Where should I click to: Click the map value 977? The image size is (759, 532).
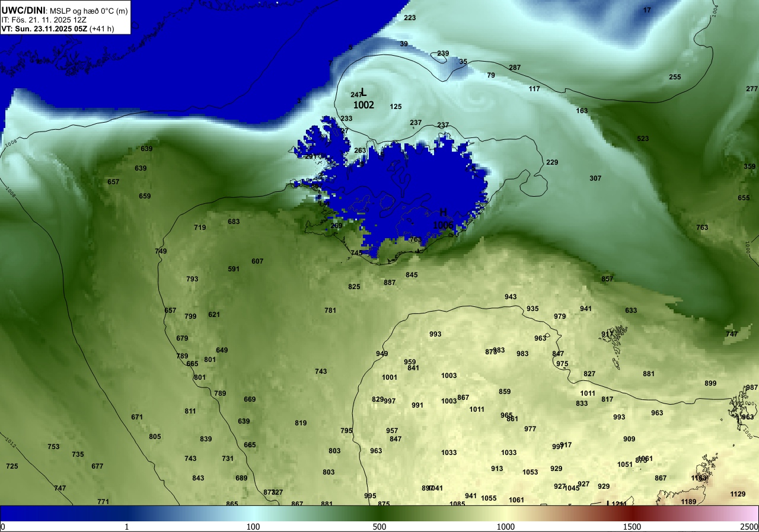pos(530,429)
